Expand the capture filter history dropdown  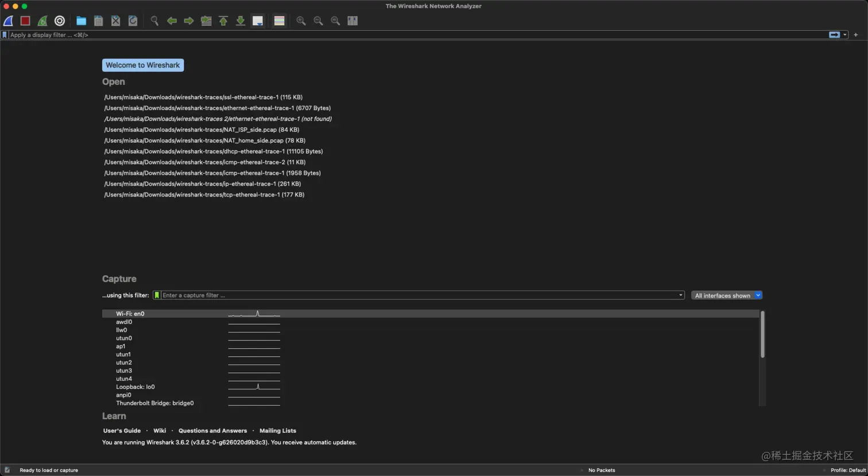point(681,295)
